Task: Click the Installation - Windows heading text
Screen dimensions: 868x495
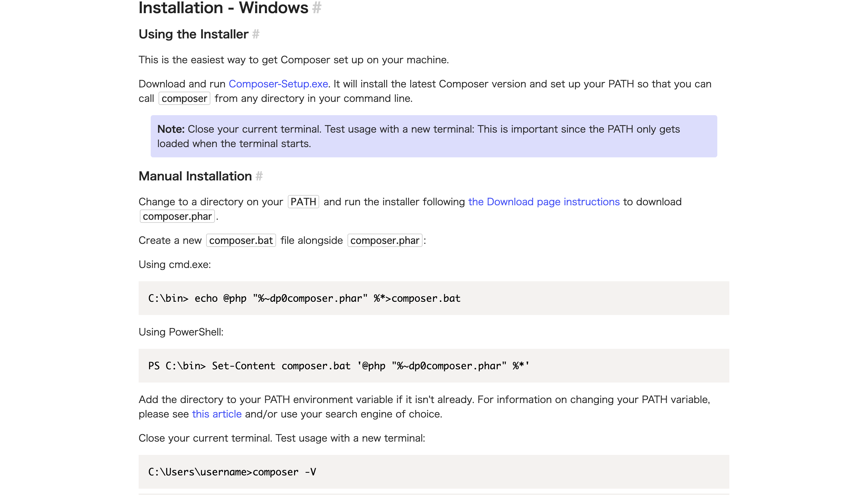Action: pos(223,8)
